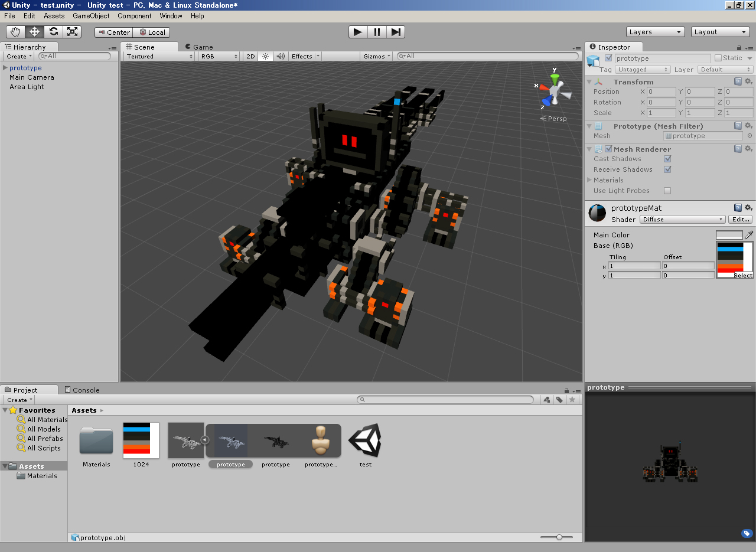Image resolution: width=756 pixels, height=552 pixels.
Task: Select Area Light in Hierarchy
Action: [27, 87]
